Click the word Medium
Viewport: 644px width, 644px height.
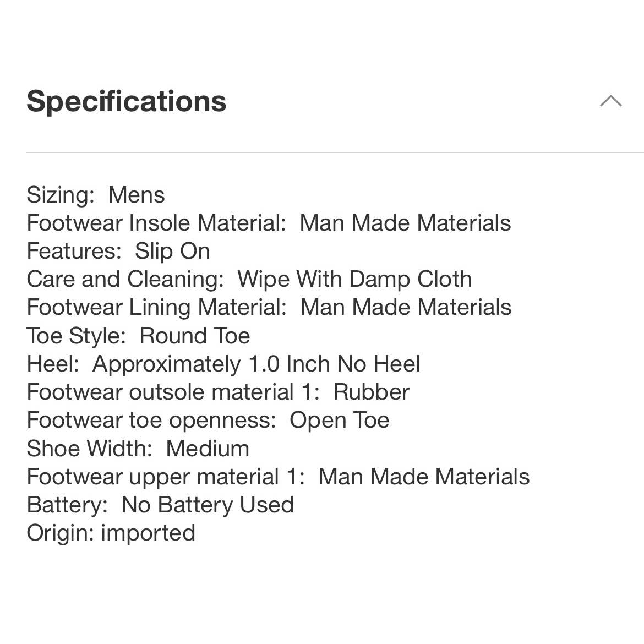click(208, 448)
